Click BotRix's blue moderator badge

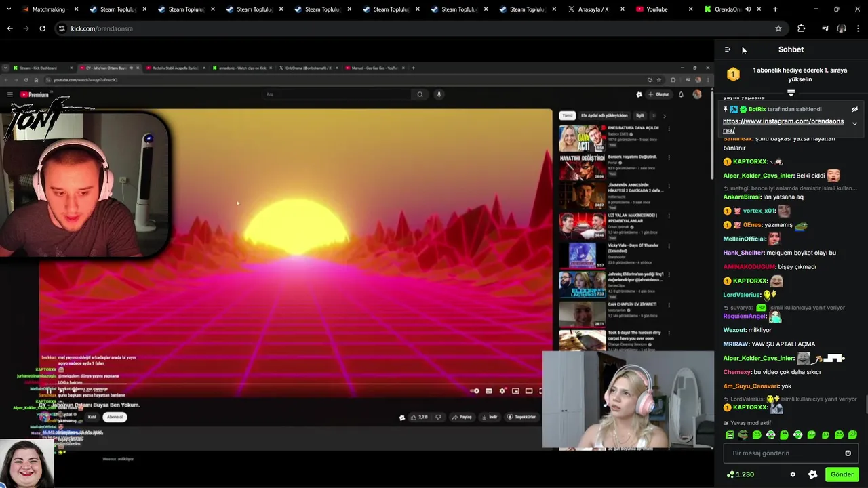tap(734, 109)
